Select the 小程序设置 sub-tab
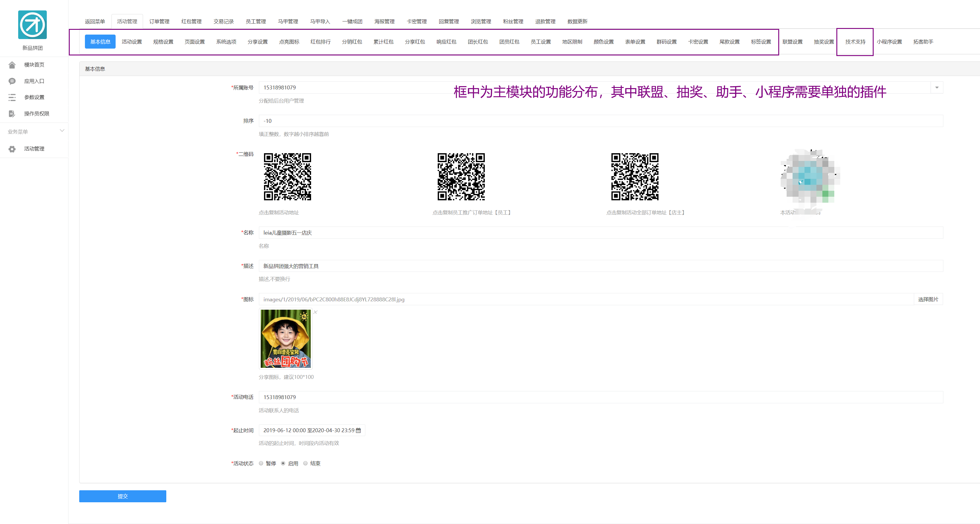Image resolution: width=980 pixels, height=524 pixels. click(x=889, y=41)
